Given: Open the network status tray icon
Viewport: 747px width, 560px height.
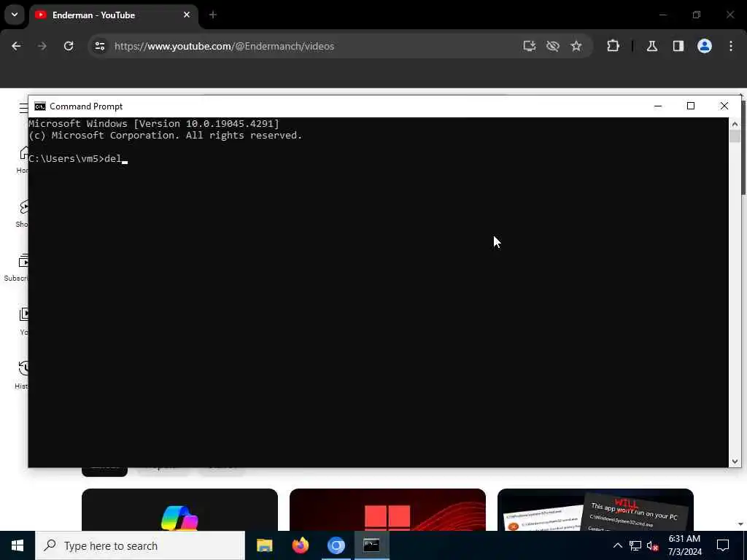Looking at the screenshot, I should [635, 545].
